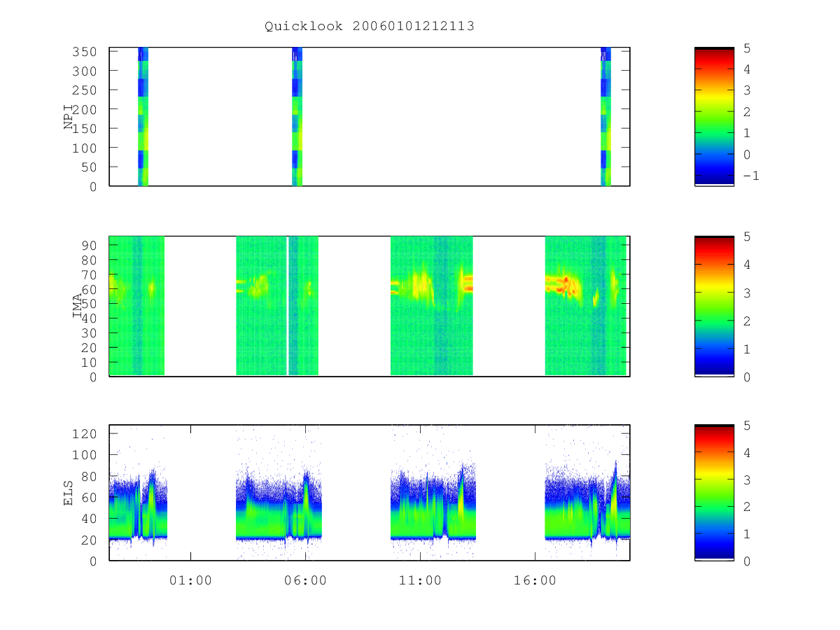The height and width of the screenshot is (630, 840).
Task: Click the middle NPI data stripe
Action: pos(297,117)
